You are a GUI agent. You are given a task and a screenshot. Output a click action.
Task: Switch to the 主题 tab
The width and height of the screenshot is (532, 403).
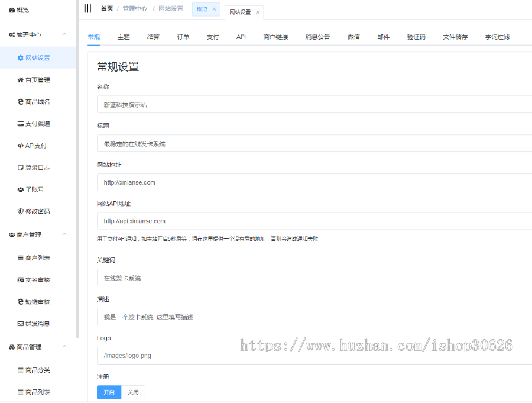coord(123,37)
